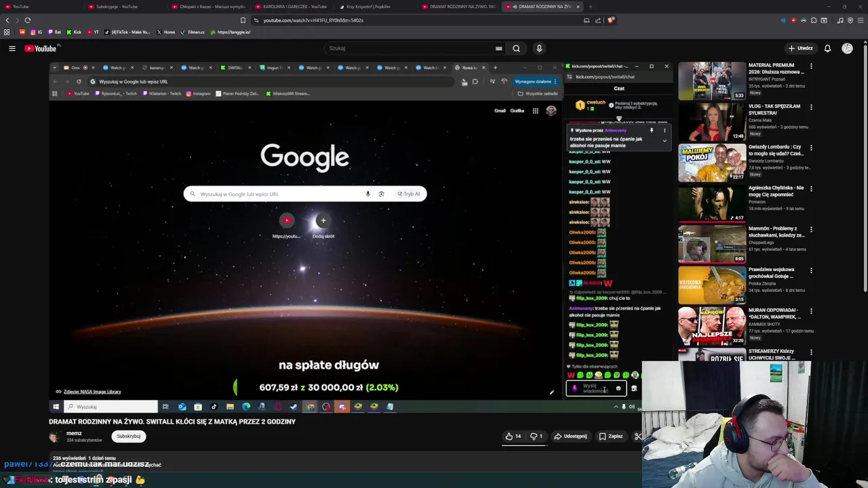Open the Agnieszka Chylińska video thumbnail
Viewport: 868px width, 488px height.
pyautogui.click(x=712, y=203)
